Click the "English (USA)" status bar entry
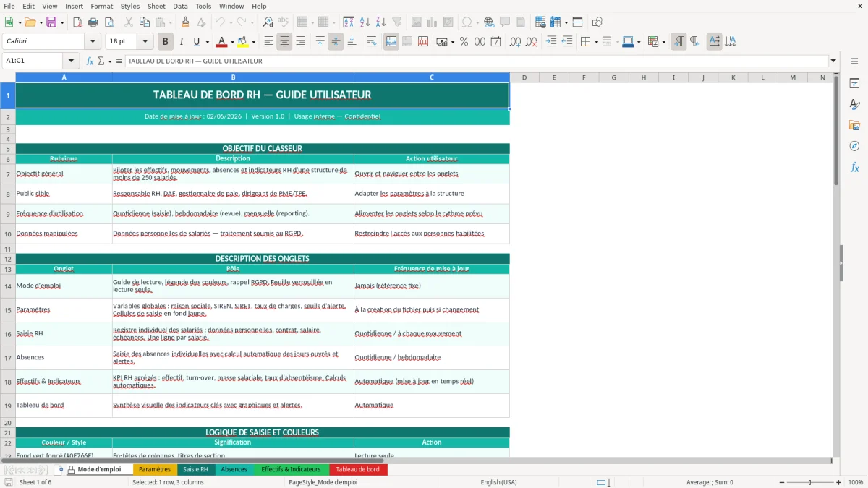This screenshot has height=488, width=868. (x=498, y=482)
